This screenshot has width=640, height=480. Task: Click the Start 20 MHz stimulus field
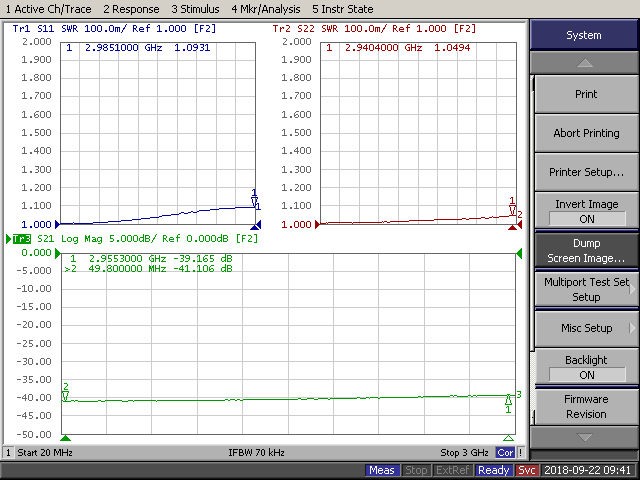tap(45, 453)
